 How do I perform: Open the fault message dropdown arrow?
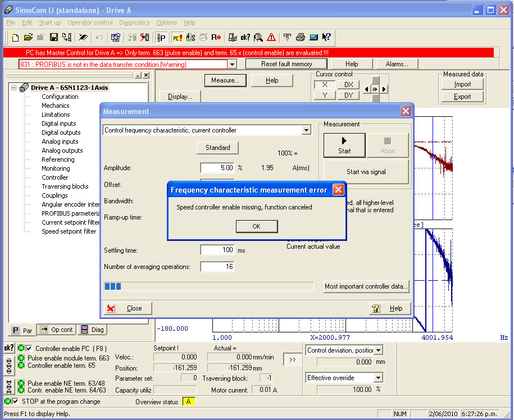232,64
